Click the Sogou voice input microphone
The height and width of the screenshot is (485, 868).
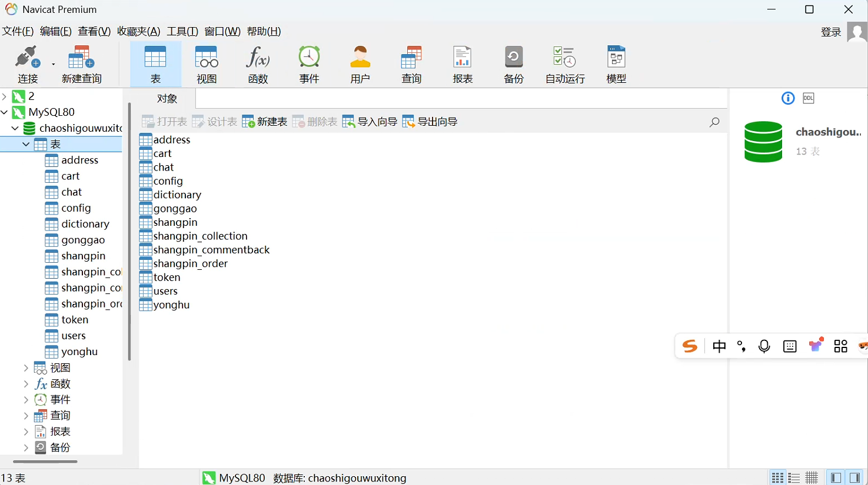point(764,346)
